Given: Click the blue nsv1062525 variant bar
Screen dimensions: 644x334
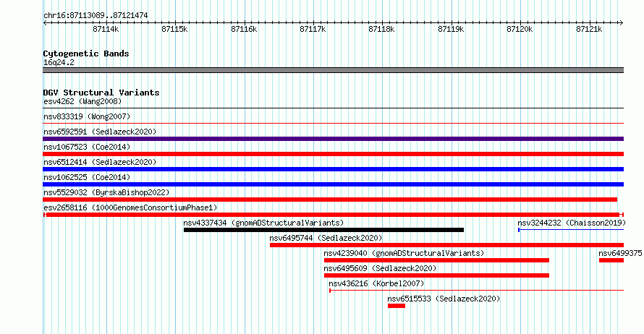Looking at the screenshot, I should click(333, 184).
